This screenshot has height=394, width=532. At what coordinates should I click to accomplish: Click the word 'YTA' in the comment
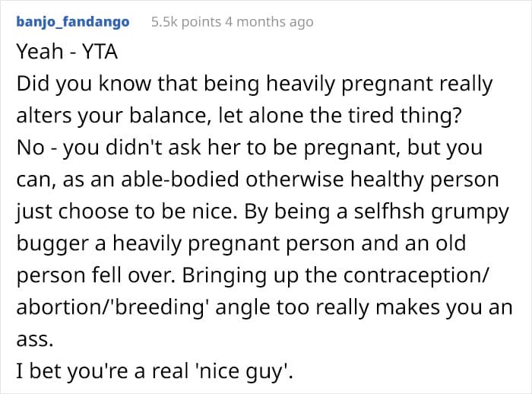[x=100, y=52]
